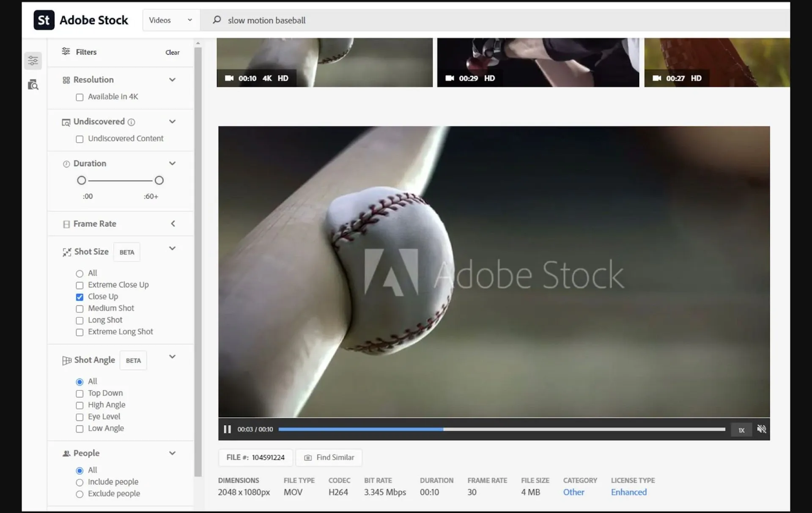Select the Top Down shot angle
812x513 pixels.
point(79,394)
